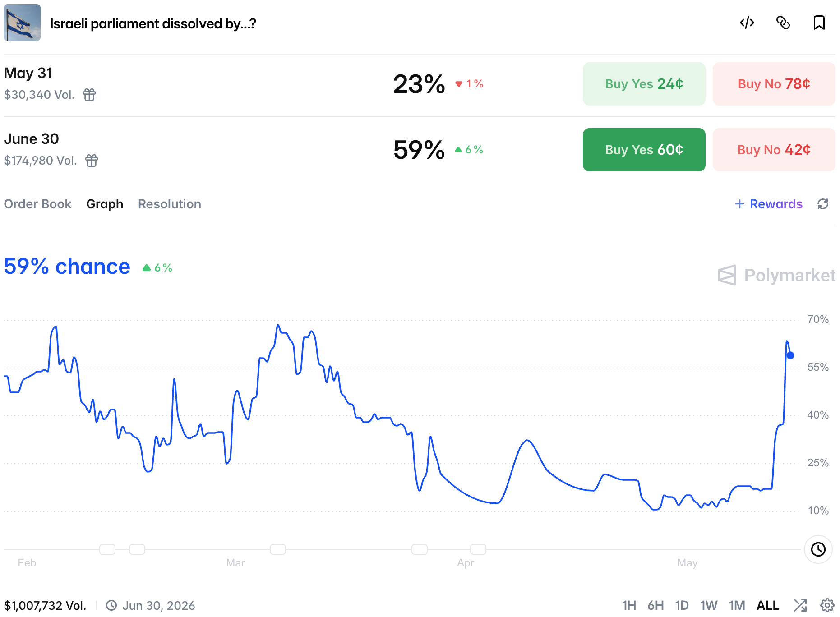Copy the market link icon
Image resolution: width=840 pixels, height=617 pixels.
[783, 23]
